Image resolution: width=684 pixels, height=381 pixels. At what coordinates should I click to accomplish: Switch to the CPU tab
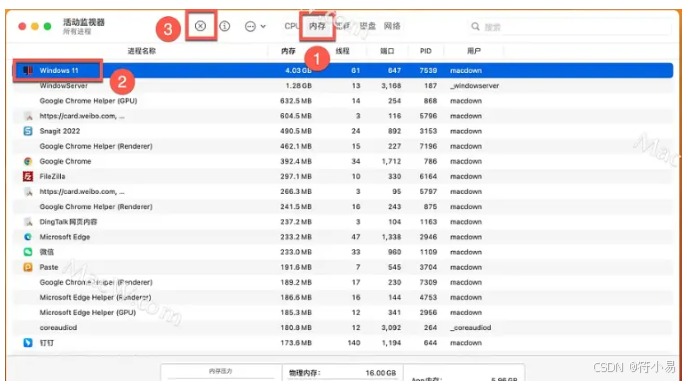(x=291, y=26)
